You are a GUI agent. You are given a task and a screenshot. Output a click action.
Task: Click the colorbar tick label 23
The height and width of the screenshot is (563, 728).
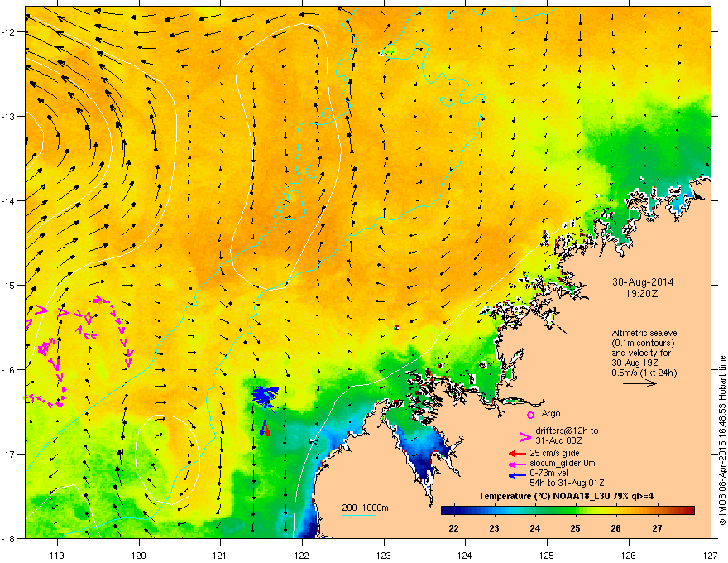pyautogui.click(x=494, y=528)
